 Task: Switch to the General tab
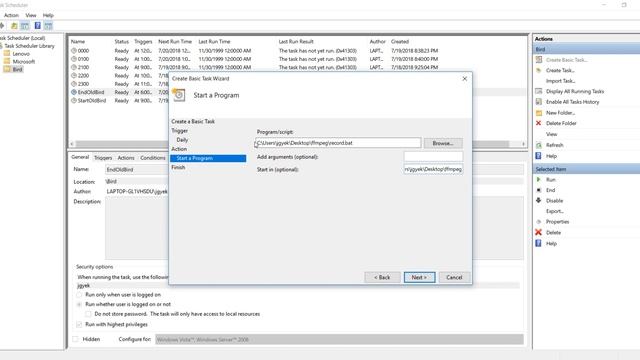(x=80, y=157)
